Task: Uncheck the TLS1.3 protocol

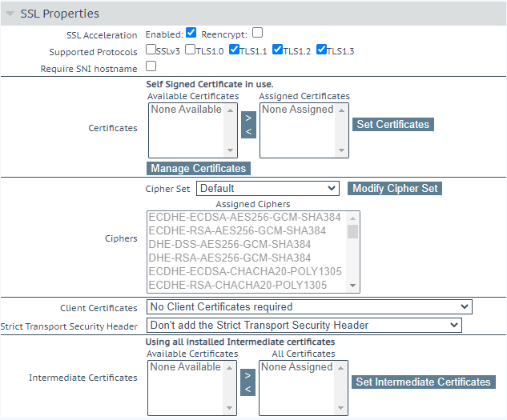Action: click(x=321, y=50)
